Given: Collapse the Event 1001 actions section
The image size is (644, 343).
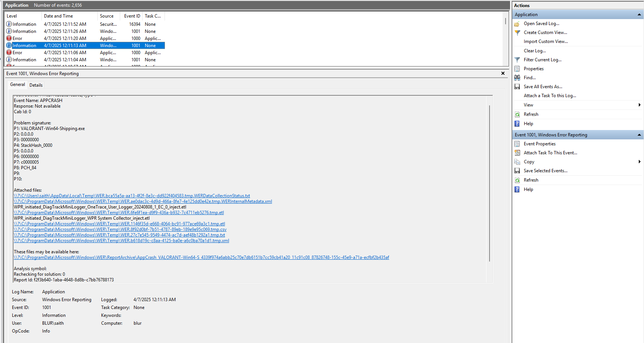Looking at the screenshot, I should pos(639,135).
